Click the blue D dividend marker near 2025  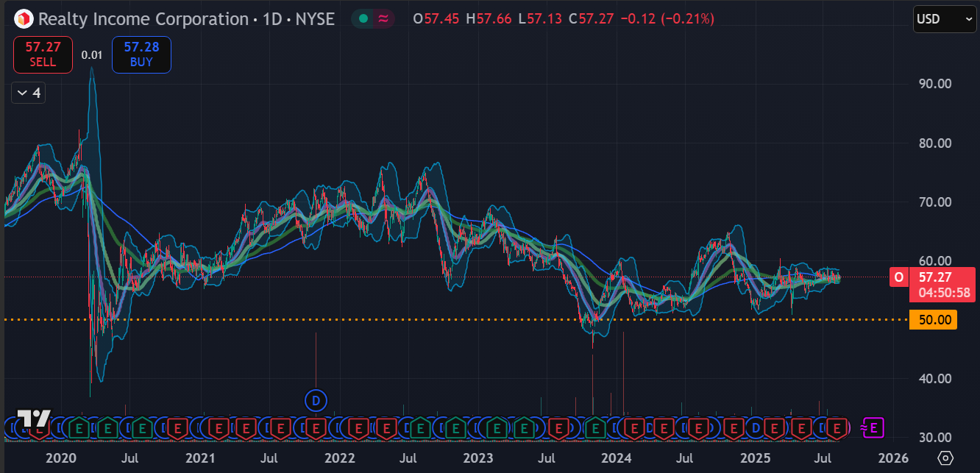(x=755, y=427)
